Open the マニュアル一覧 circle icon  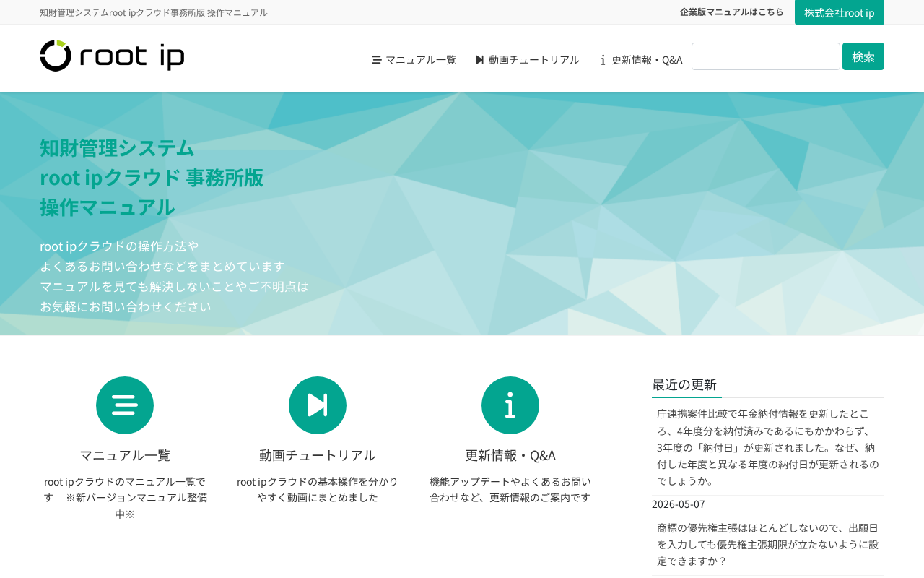coord(125,405)
